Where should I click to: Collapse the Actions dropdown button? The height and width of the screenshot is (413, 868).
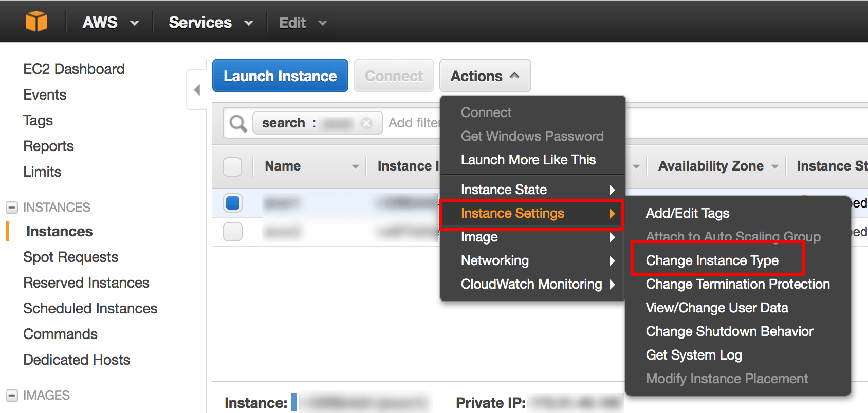(x=485, y=76)
